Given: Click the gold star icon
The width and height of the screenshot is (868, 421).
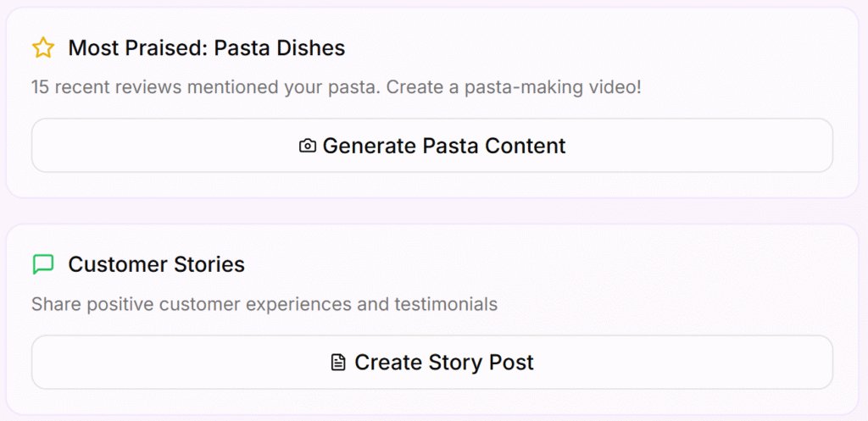Looking at the screenshot, I should click(42, 48).
